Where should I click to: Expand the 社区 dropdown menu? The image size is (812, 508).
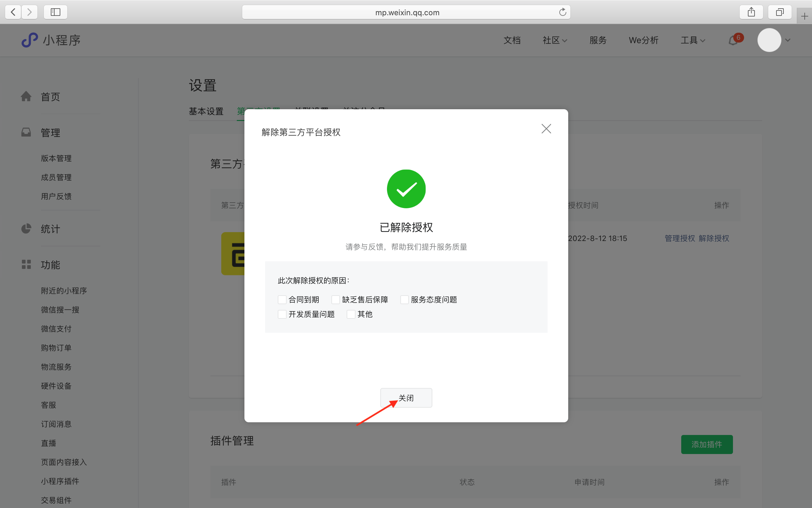coord(555,40)
